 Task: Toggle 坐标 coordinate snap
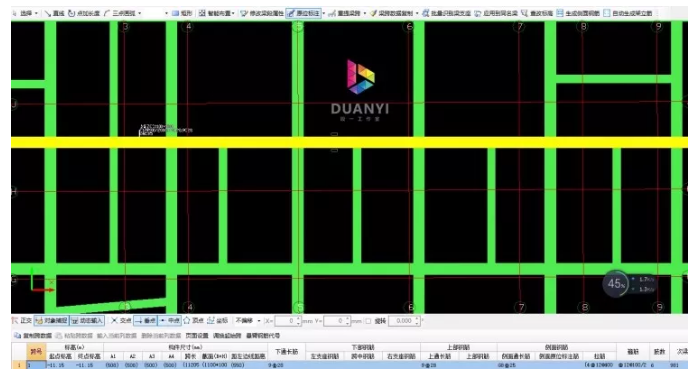pos(217,321)
